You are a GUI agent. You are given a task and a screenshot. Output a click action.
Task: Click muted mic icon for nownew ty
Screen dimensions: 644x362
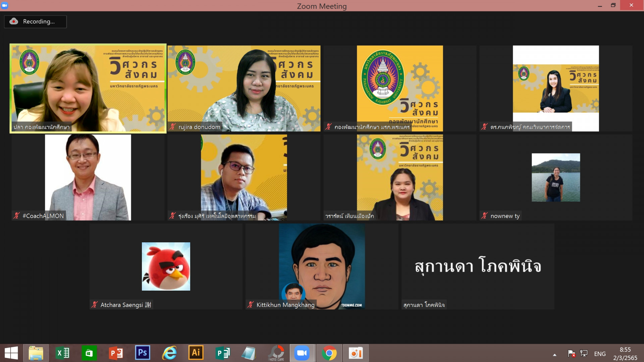(x=484, y=216)
